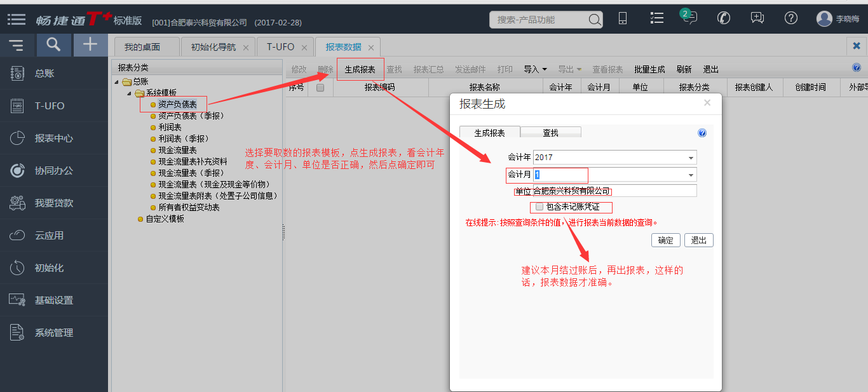Click the plus add icon in sidebar
The width and height of the screenshot is (868, 392).
90,44
